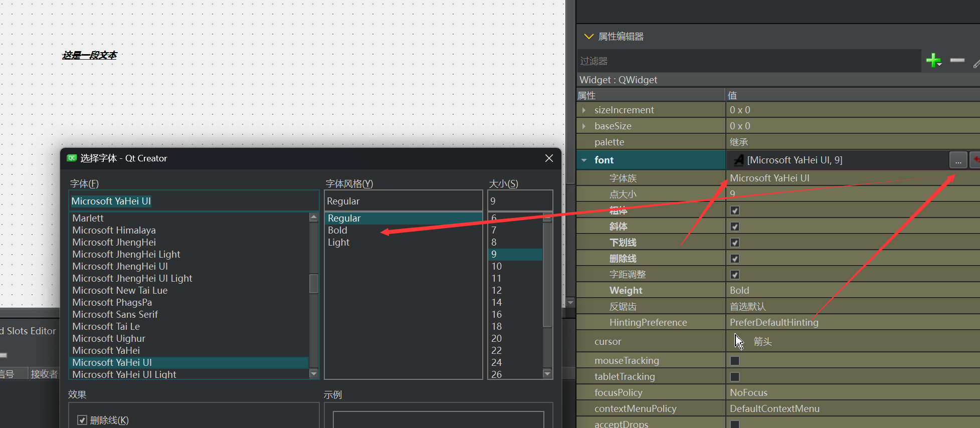Click the 大小(S) size input field
This screenshot has width=980, height=428.
pyautogui.click(x=520, y=201)
